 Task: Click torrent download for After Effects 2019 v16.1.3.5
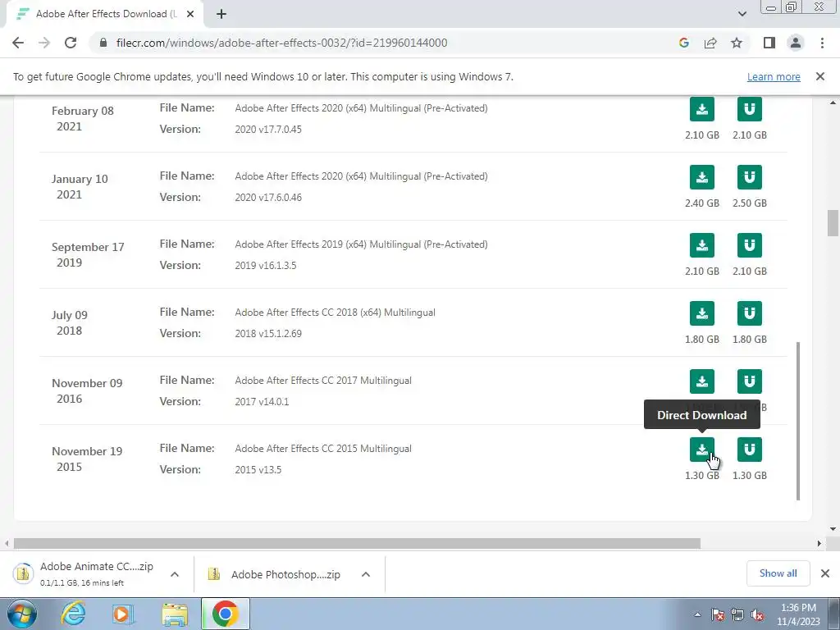tap(750, 245)
